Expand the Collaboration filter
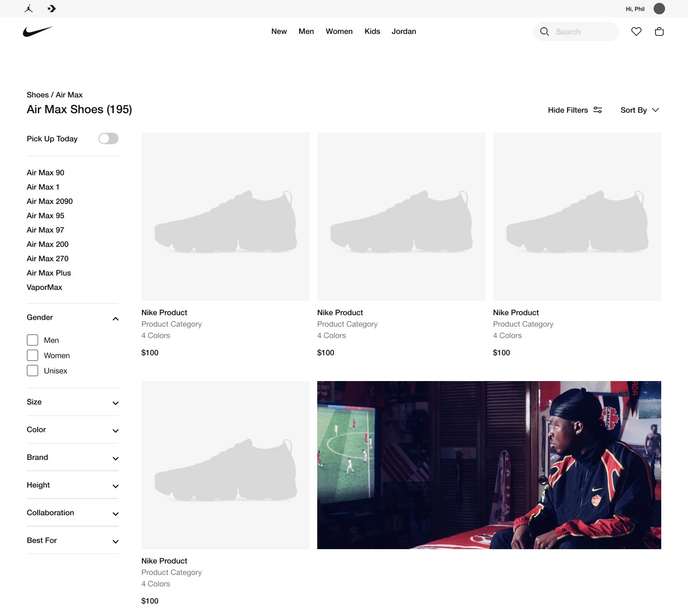 click(x=73, y=513)
